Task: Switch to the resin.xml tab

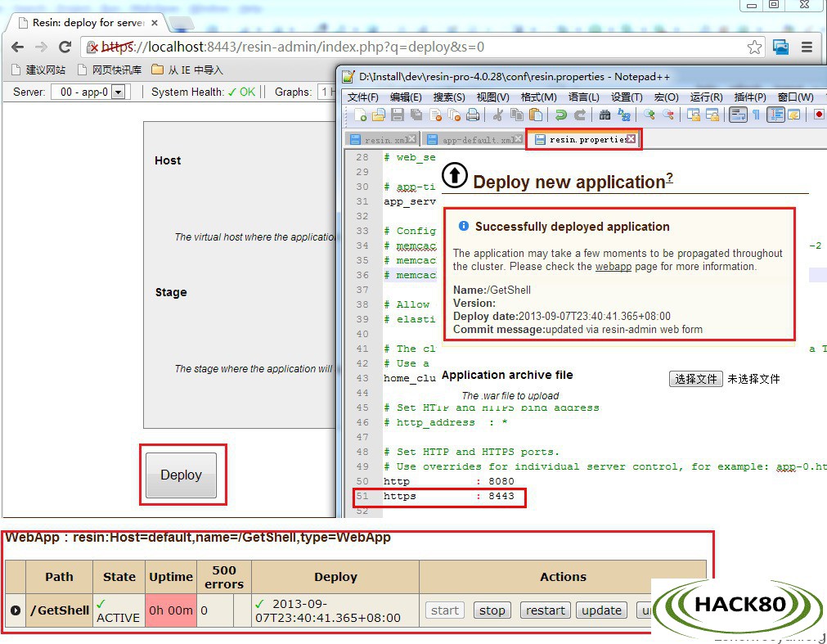Action: (x=382, y=140)
